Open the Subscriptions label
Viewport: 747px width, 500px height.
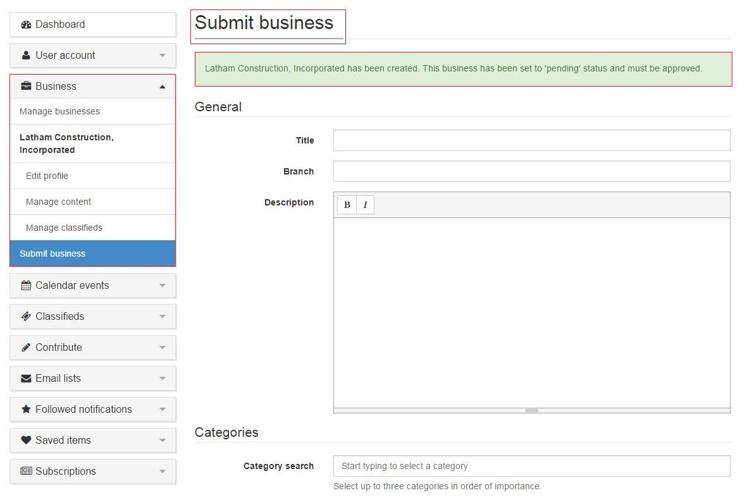(66, 471)
